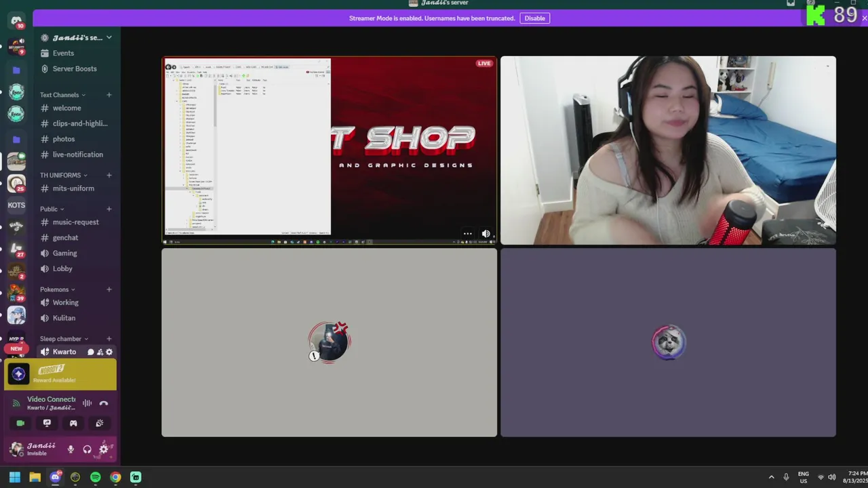Open the soundboard button
The width and height of the screenshot is (868, 488).
pyautogui.click(x=100, y=423)
